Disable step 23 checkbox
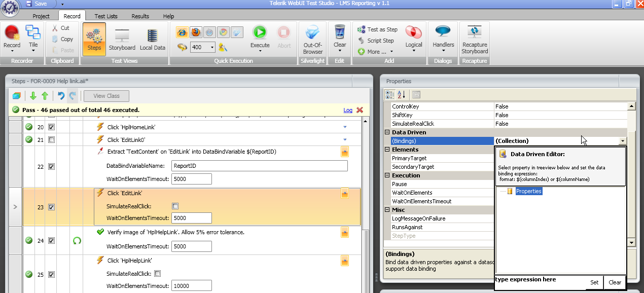 click(x=51, y=207)
